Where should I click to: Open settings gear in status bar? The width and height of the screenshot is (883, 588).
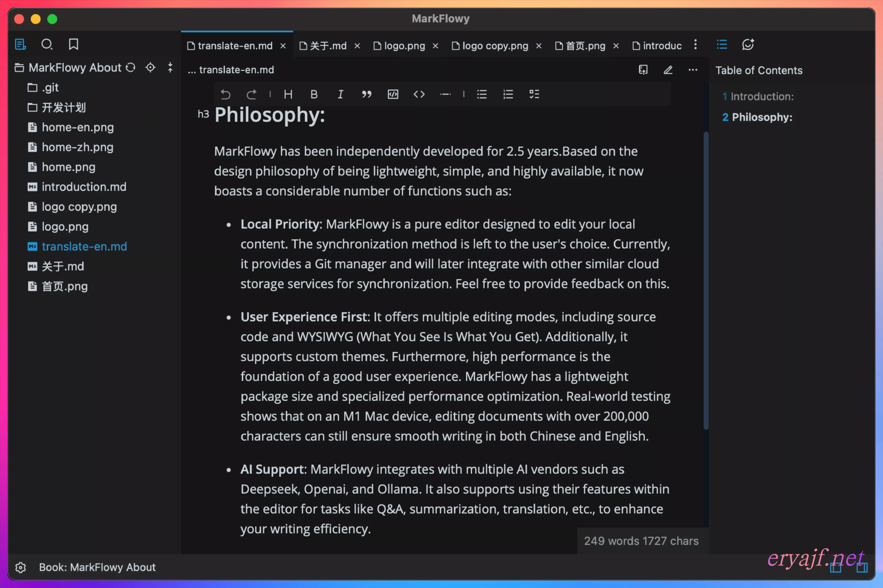pos(21,567)
